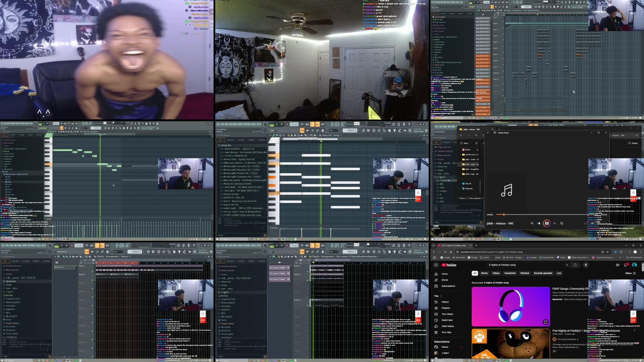Switch Song/Pattern mode in the 0:02:56 window
Image resolution: width=644 pixels, height=362 pixels.
(x=272, y=124)
